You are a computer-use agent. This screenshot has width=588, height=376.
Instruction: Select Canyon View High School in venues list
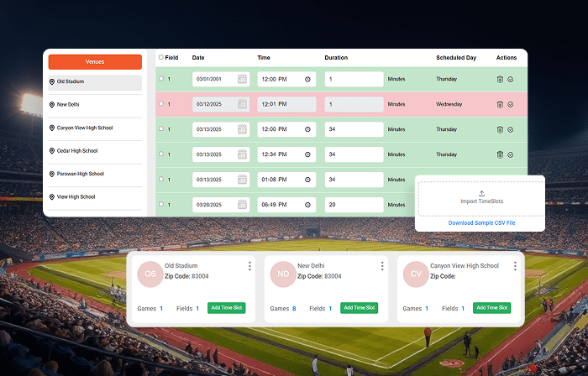tap(95, 128)
